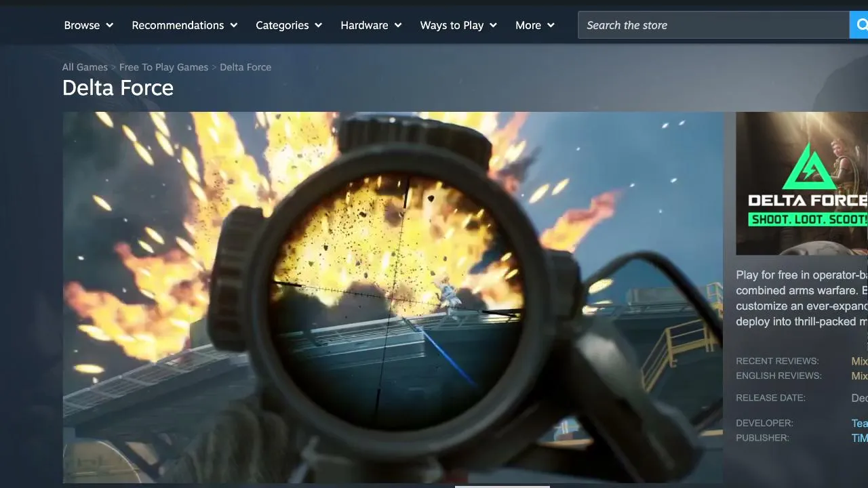Click the Release Date label
868x488 pixels.
[770, 398]
